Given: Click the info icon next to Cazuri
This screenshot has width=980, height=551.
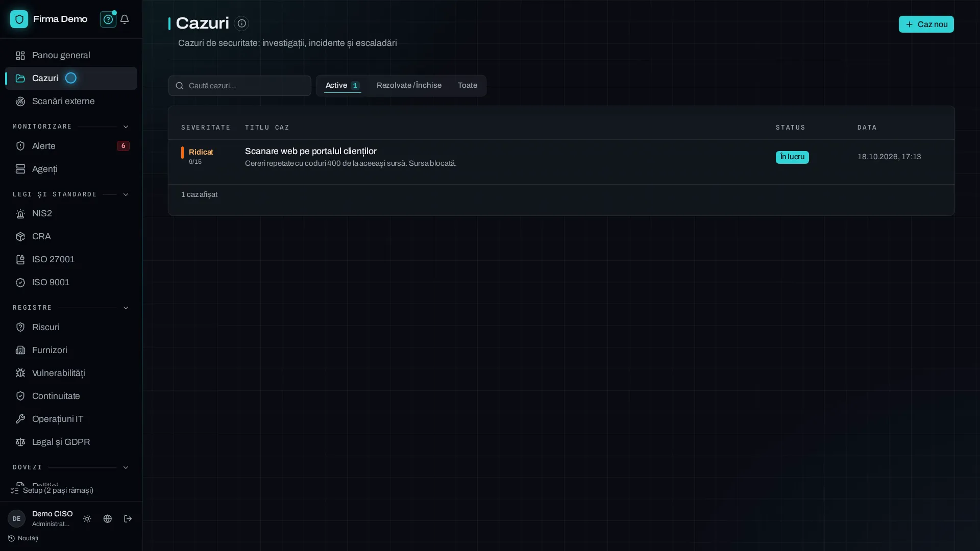Looking at the screenshot, I should (x=241, y=23).
